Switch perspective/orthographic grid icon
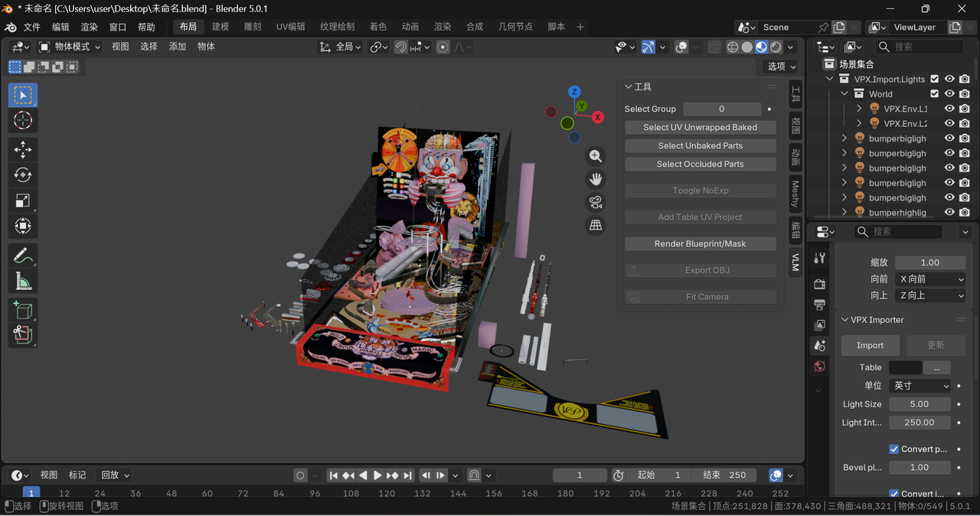980x516 pixels. [x=596, y=225]
